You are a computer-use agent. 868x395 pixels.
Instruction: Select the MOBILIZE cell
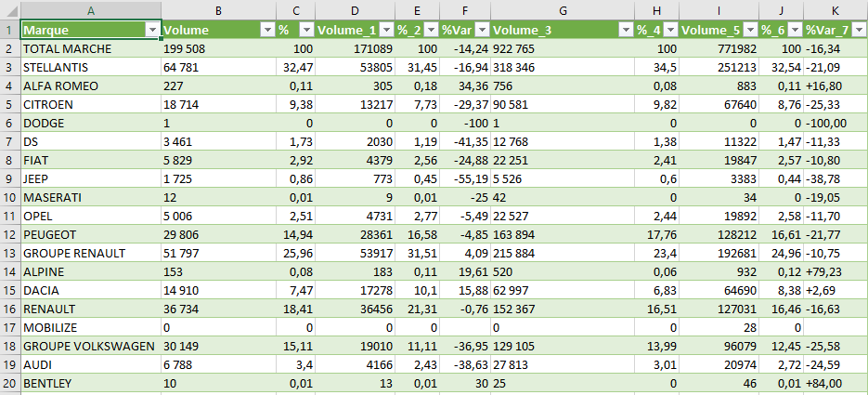coord(91,327)
